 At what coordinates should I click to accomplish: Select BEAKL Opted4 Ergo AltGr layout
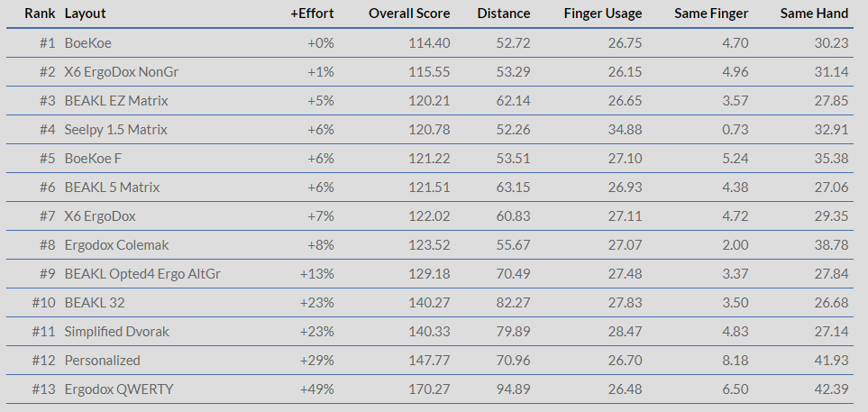tap(142, 274)
